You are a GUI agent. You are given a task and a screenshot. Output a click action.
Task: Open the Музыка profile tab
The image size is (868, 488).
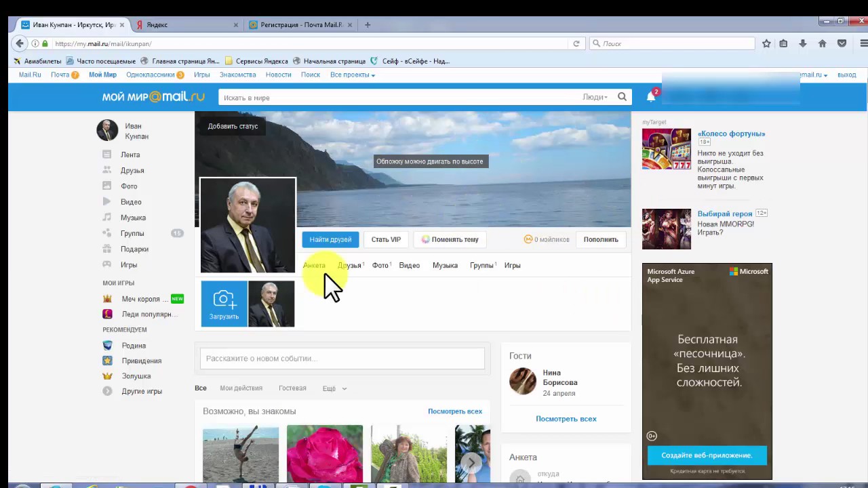click(445, 265)
